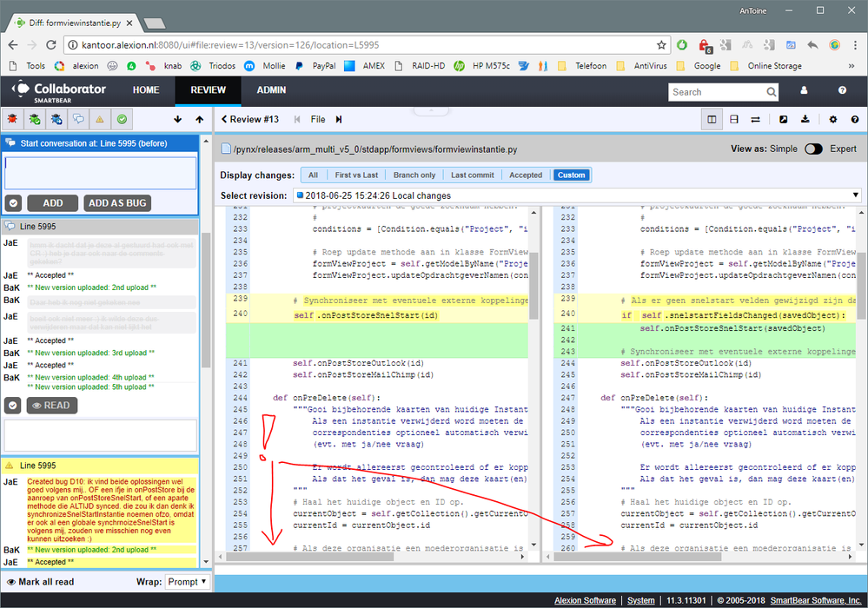Click the ADD AS BUG button
The image size is (868, 608).
[x=119, y=202]
